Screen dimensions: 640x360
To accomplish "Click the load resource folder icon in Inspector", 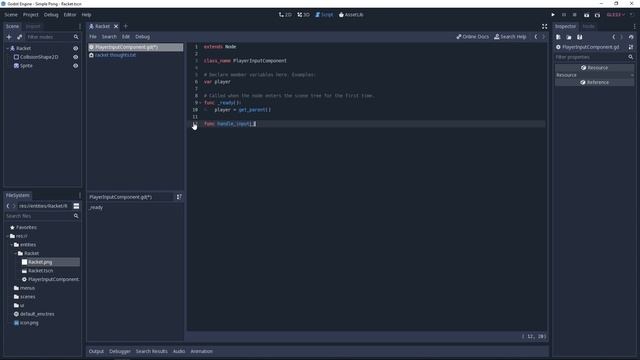I will (x=569, y=37).
